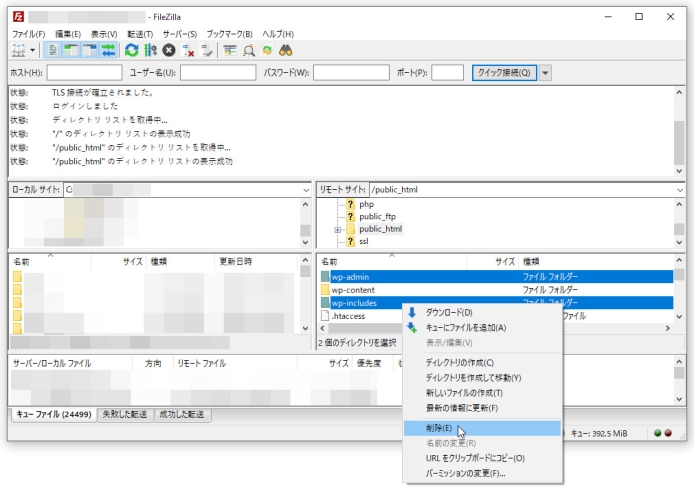694x488 pixels.
Task: Toggle directory comparison icon
Action: click(x=249, y=50)
